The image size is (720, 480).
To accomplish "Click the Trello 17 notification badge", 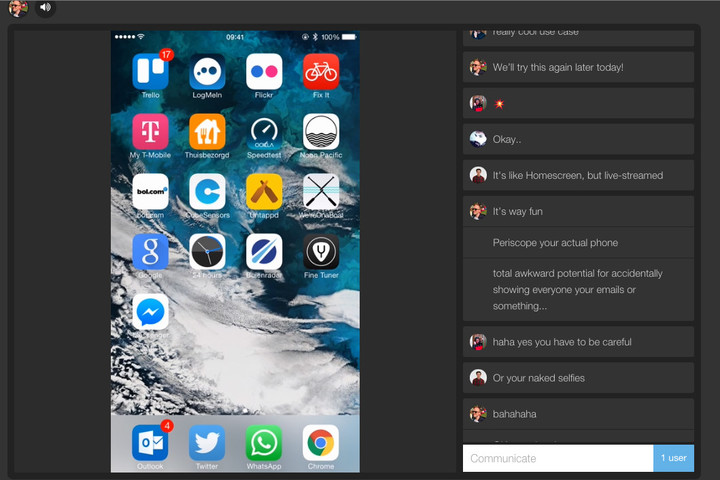I will 166,55.
